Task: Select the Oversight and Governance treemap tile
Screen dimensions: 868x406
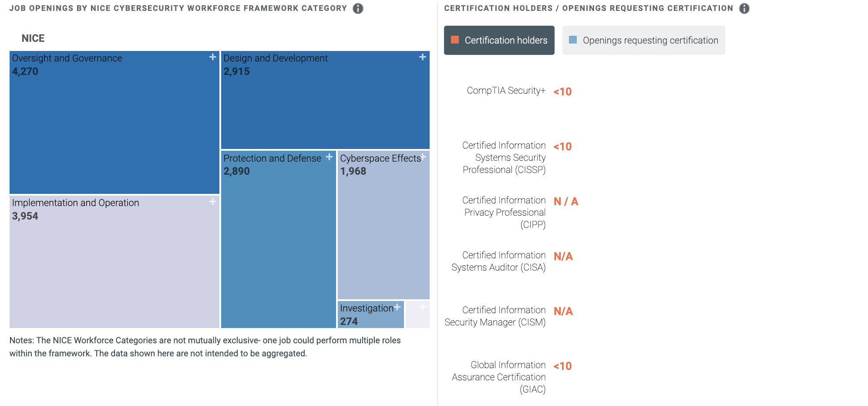Action: [114, 122]
